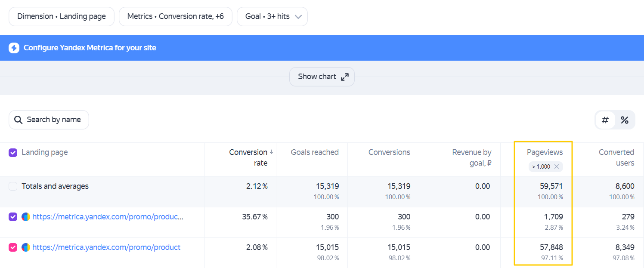
Task: Switch to percentage view (%)
Action: (625, 120)
